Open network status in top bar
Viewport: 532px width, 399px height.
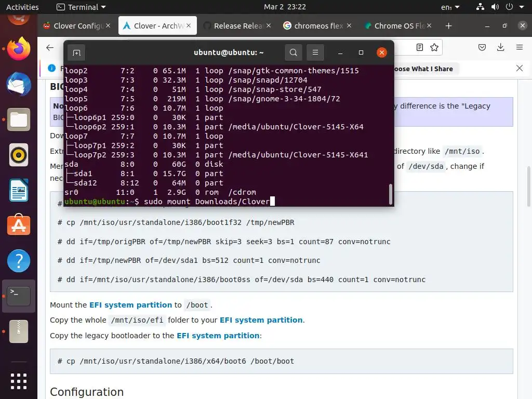(x=480, y=7)
